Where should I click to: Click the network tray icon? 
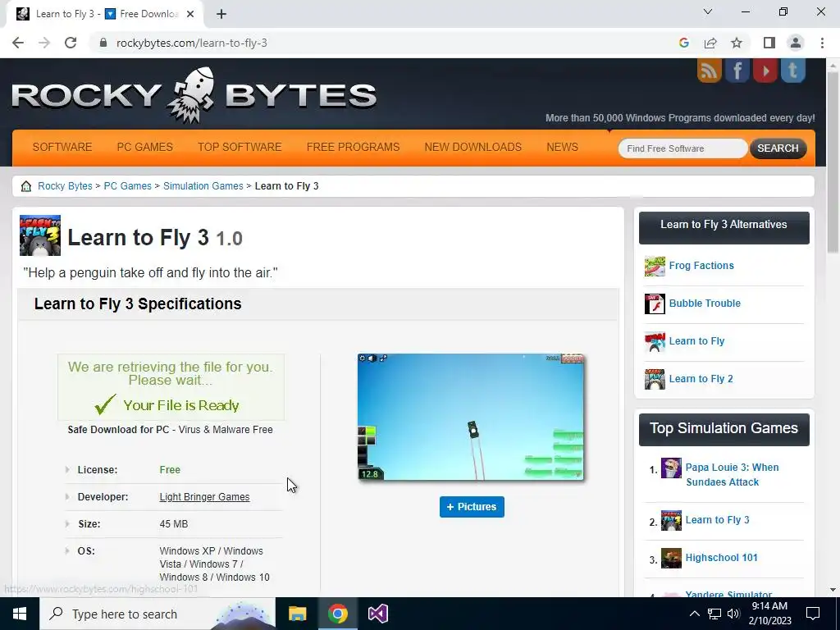coord(714,614)
